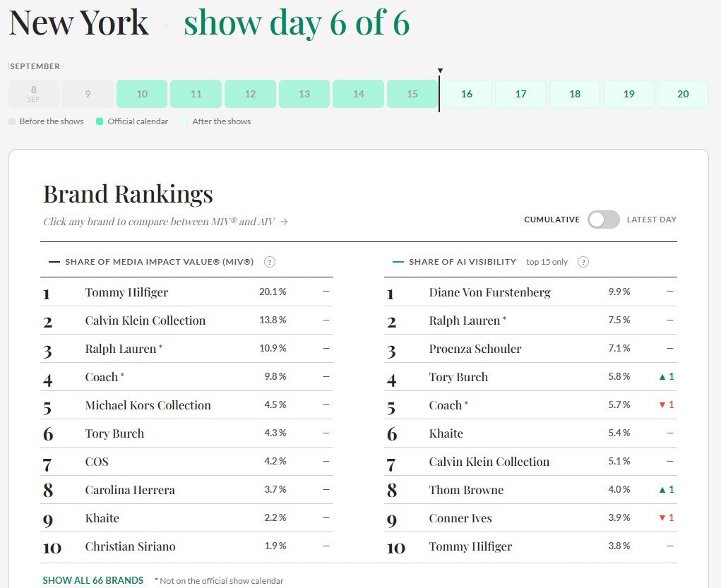Select September 20 on the timeline
Screen dimensions: 721x588
683,94
